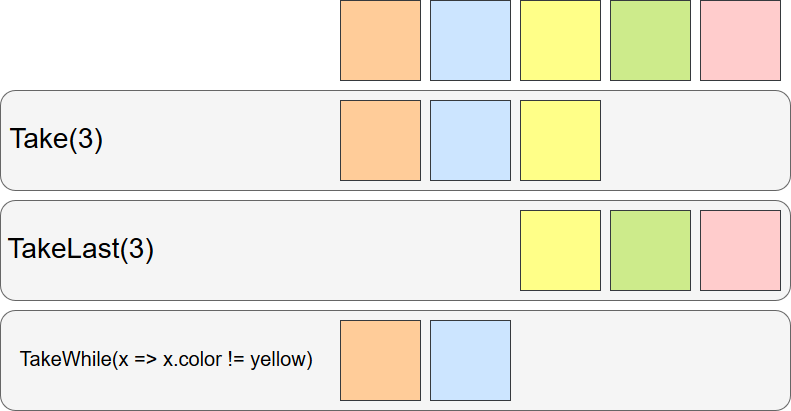Click the green square in TakeLast(3) row
791x411 pixels.
pos(650,251)
